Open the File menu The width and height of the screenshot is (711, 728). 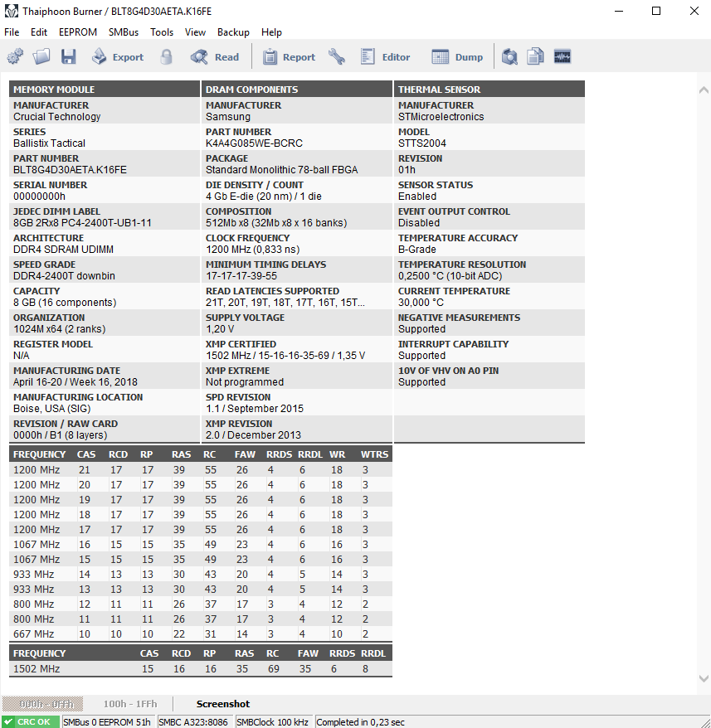[12, 32]
